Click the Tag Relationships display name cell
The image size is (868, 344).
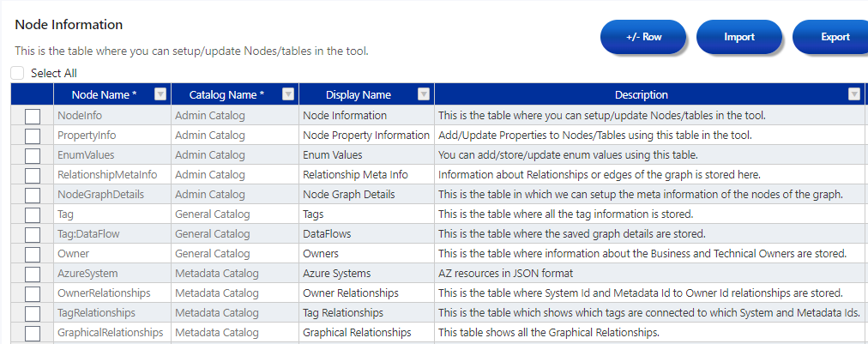pos(366,313)
